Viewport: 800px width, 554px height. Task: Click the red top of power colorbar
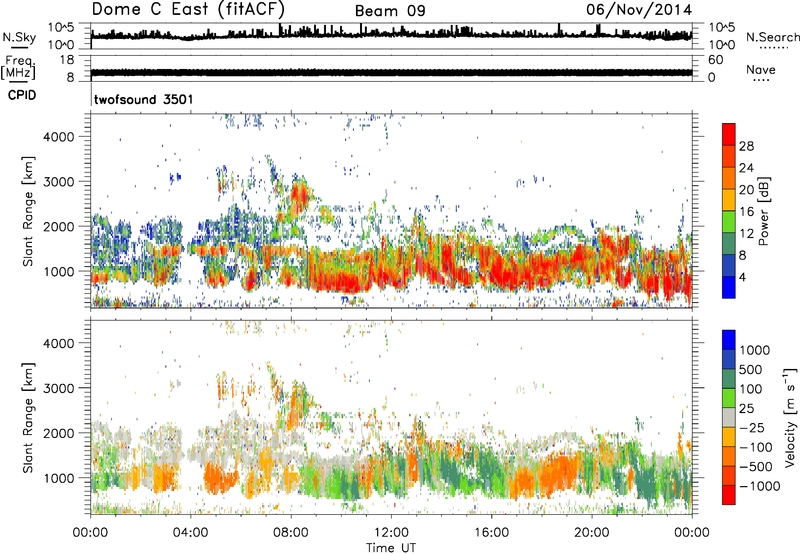pos(729,135)
